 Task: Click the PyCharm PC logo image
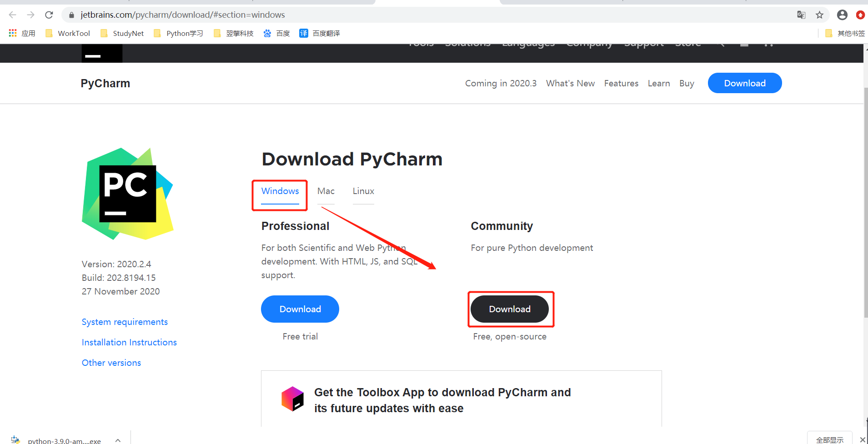point(127,193)
